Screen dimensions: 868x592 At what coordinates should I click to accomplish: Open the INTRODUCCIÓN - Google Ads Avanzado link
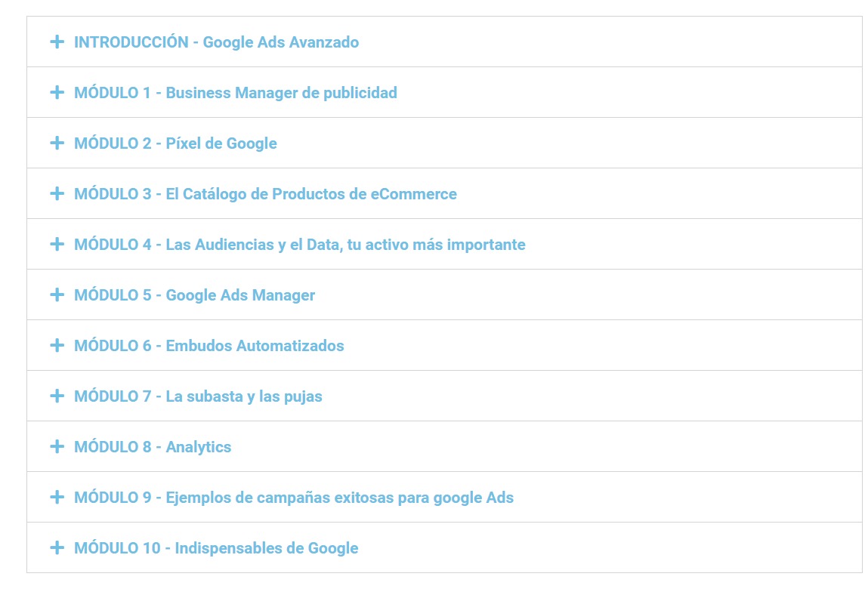pyautogui.click(x=217, y=42)
